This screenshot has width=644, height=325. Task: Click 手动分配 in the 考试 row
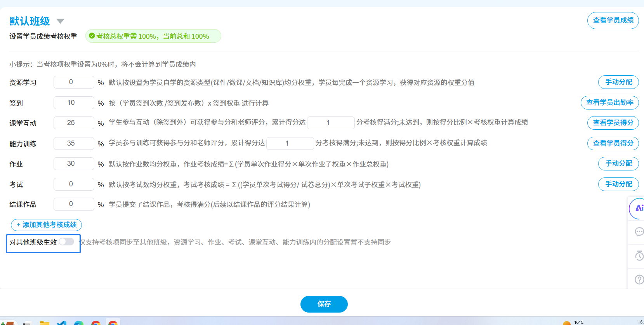tap(618, 184)
